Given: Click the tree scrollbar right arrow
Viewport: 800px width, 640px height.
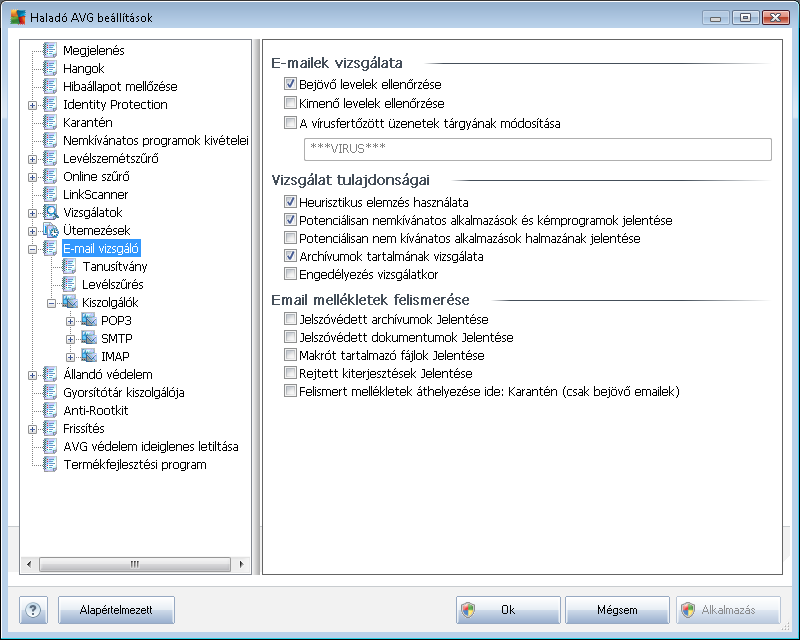Looking at the screenshot, I should coord(241,564).
